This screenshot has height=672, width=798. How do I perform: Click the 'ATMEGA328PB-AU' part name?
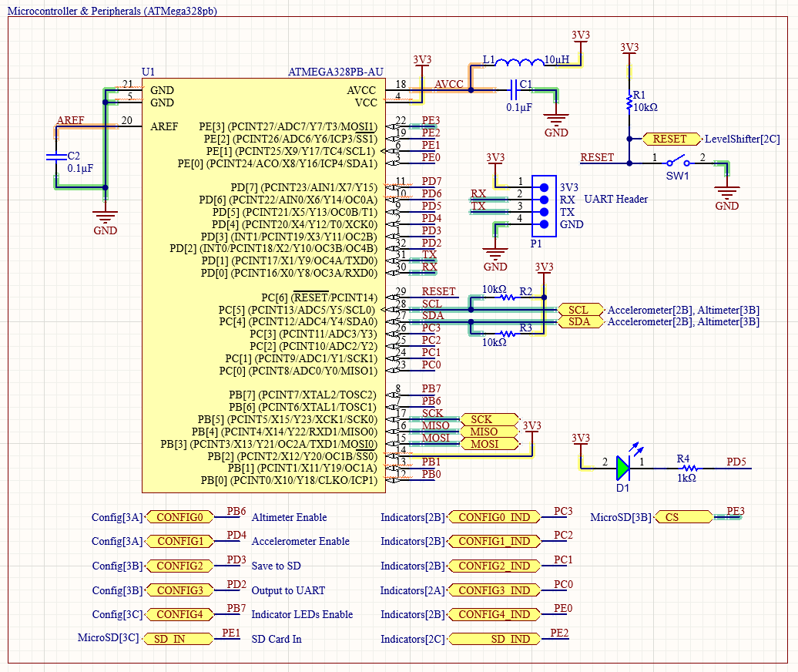point(335,72)
